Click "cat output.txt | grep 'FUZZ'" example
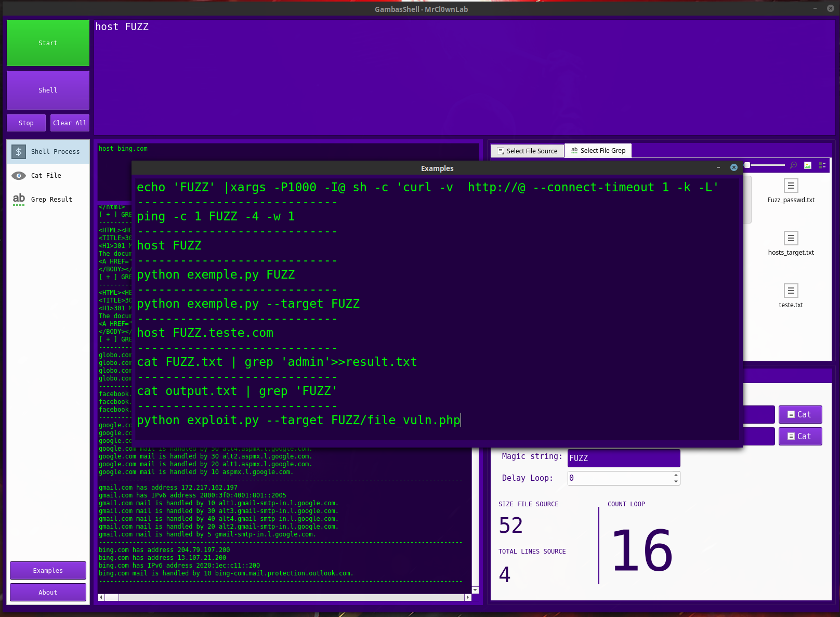The image size is (840, 617). [237, 391]
